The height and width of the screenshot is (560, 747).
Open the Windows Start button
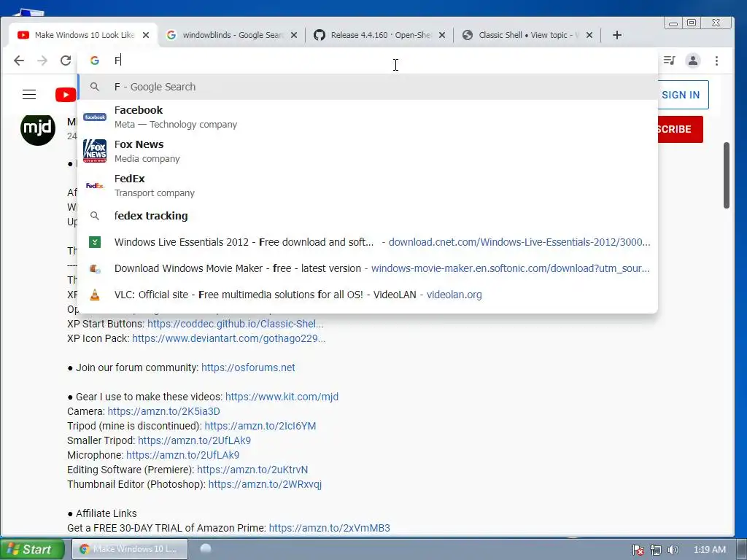tap(32, 549)
